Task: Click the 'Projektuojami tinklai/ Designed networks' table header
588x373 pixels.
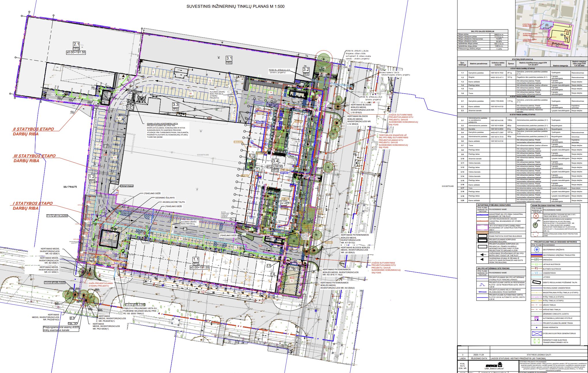Action: pos(555,242)
